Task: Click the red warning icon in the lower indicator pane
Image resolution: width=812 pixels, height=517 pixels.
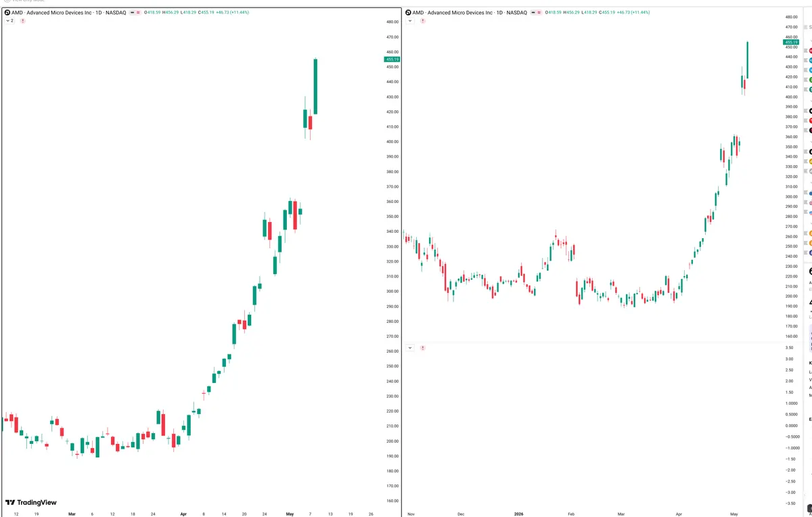Action: click(x=423, y=348)
